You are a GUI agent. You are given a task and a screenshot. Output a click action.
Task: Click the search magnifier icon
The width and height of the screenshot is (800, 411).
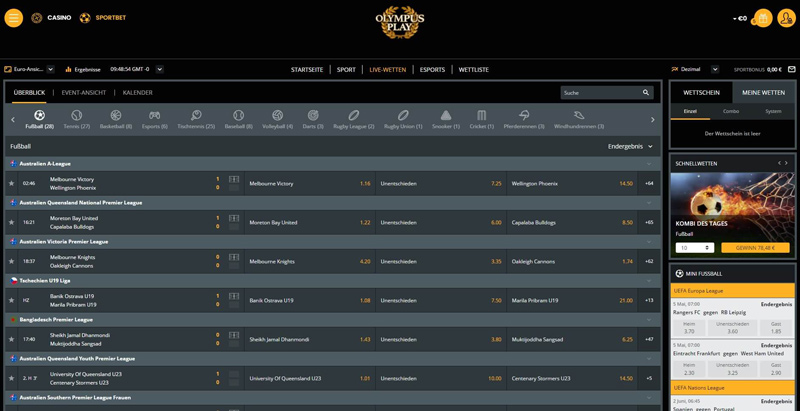646,93
